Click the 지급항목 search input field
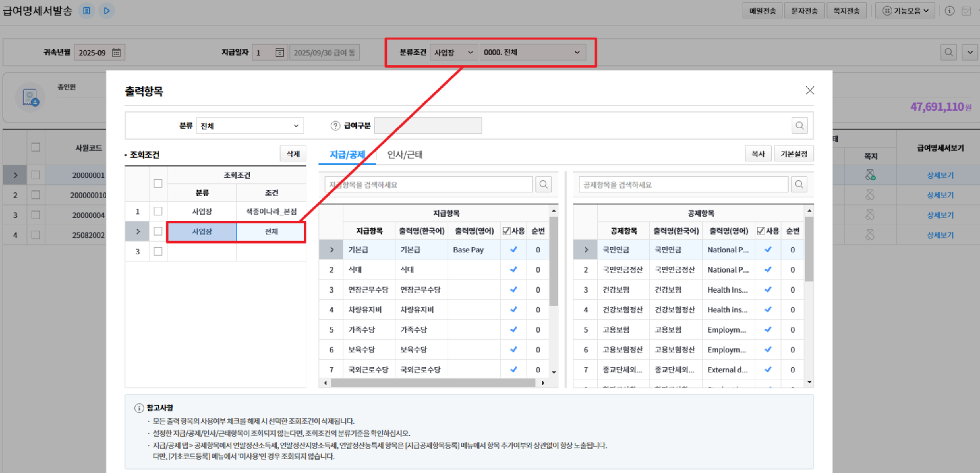The height and width of the screenshot is (473, 980). pyautogui.click(x=428, y=184)
